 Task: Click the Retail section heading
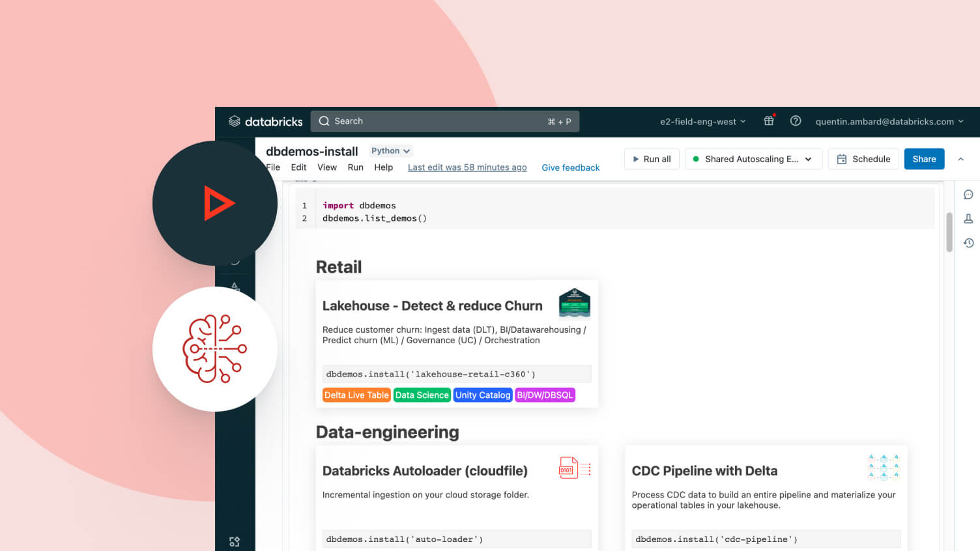pos(339,267)
